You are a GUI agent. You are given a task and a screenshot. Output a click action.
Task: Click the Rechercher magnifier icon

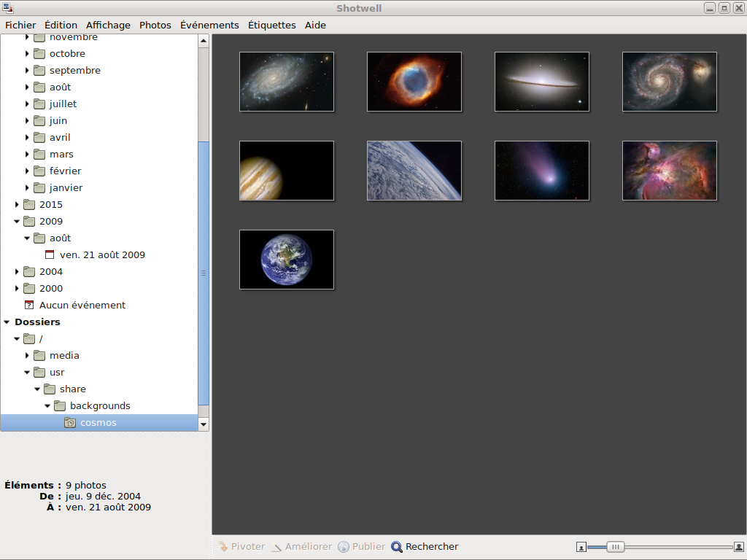(397, 547)
